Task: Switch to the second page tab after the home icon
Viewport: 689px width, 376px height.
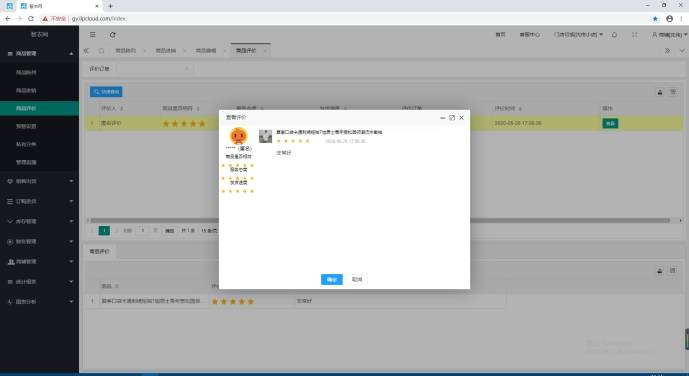Action: click(166, 51)
